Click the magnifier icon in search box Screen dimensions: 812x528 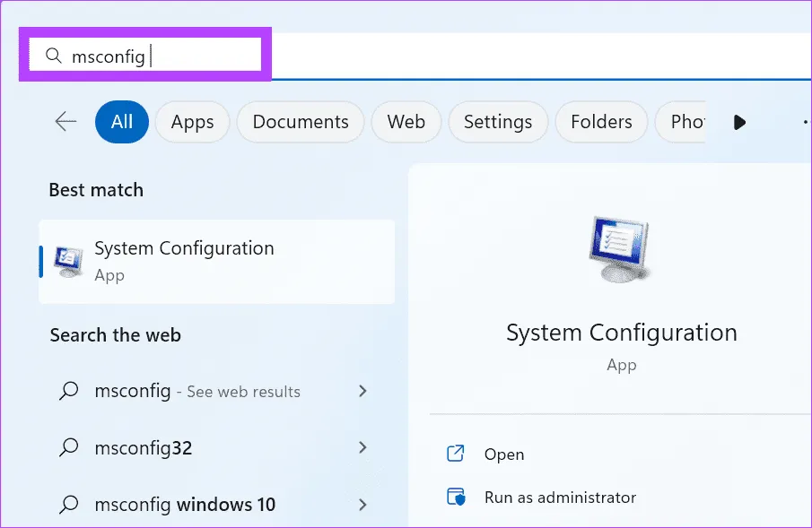click(x=54, y=56)
